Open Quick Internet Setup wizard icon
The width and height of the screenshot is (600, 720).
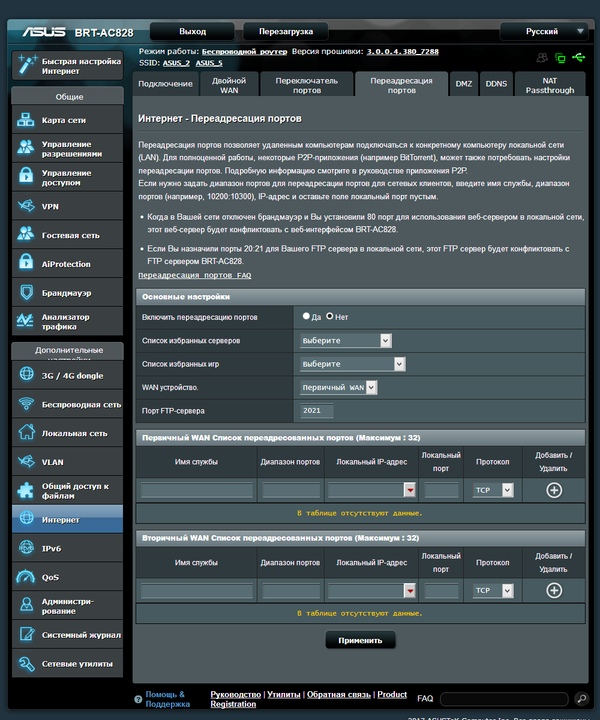pos(27,65)
